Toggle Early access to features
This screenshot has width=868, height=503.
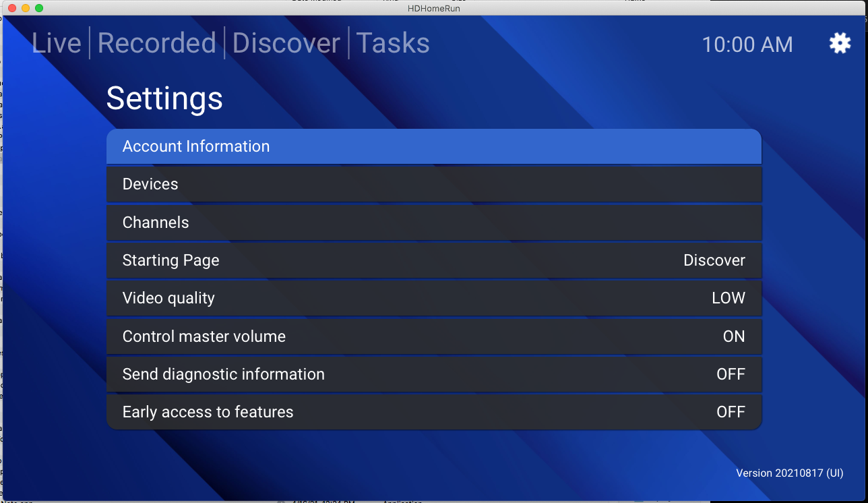[434, 412]
